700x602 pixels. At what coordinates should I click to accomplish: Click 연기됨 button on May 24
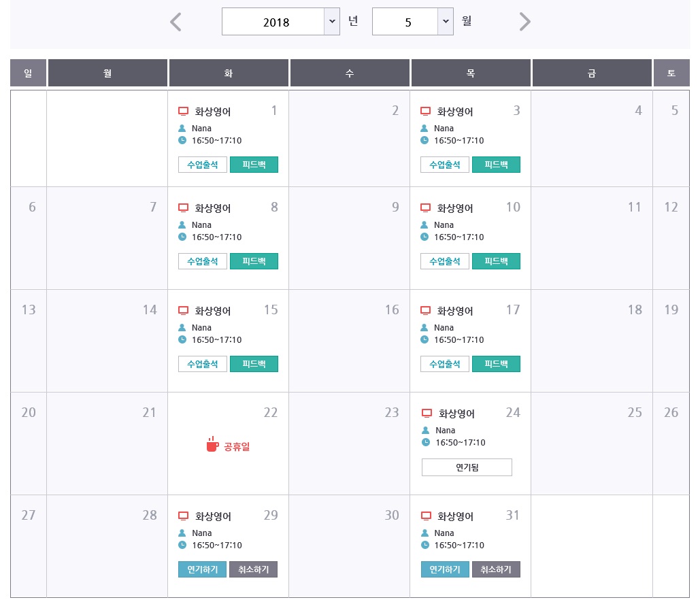pyautogui.click(x=467, y=467)
